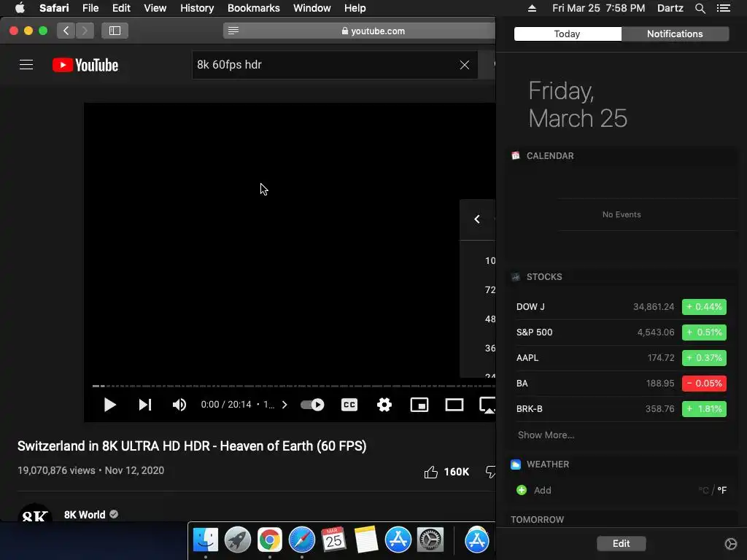Screen dimensions: 747x560
Task: Open Calendar from the Dock
Action: coord(333,540)
